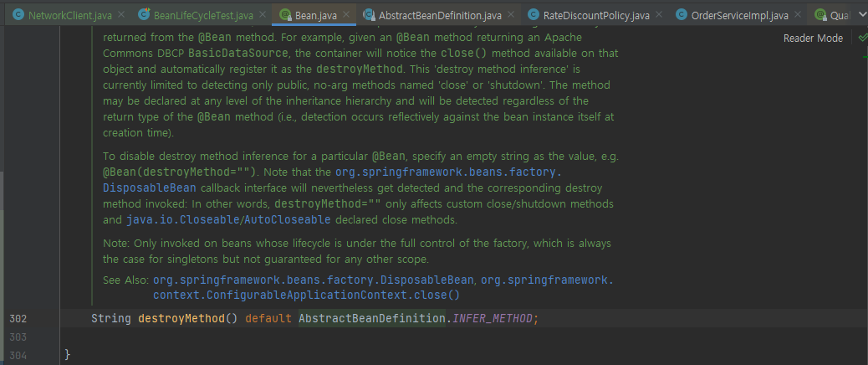The width and height of the screenshot is (868, 365).
Task: Close the NetworkClient.java tab
Action: pos(121,15)
